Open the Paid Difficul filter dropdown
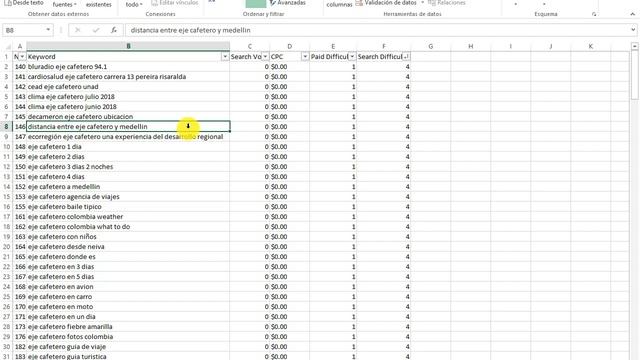The width and height of the screenshot is (640, 360). (352, 57)
